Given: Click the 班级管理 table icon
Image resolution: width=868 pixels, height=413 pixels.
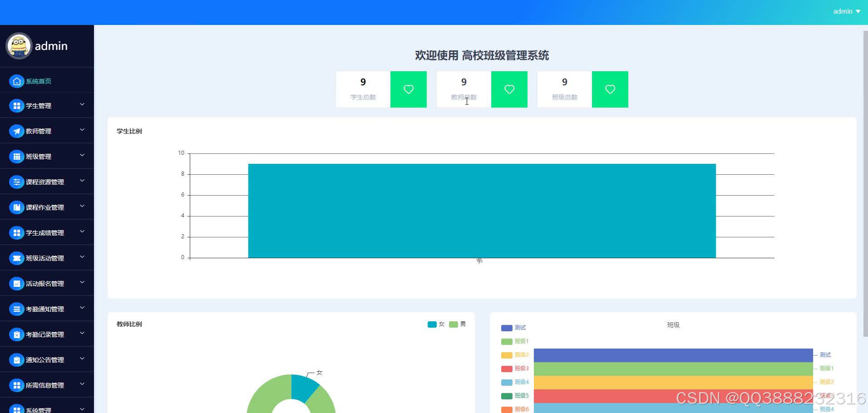Looking at the screenshot, I should [17, 157].
